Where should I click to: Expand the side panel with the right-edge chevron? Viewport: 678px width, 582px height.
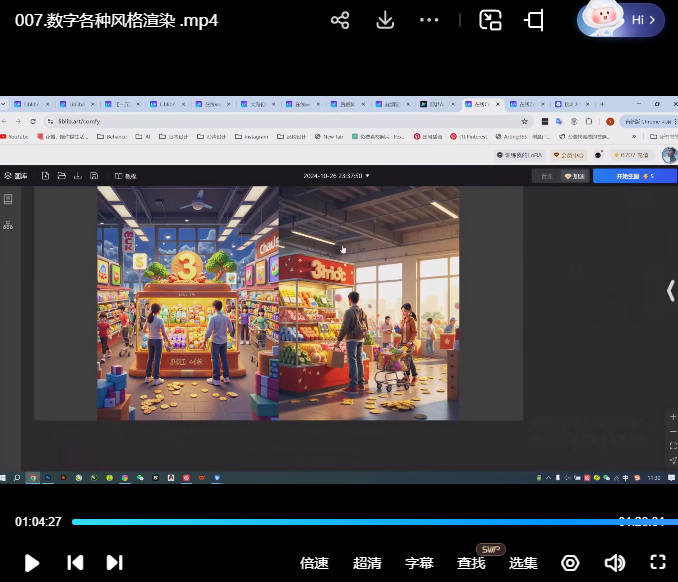[x=671, y=290]
